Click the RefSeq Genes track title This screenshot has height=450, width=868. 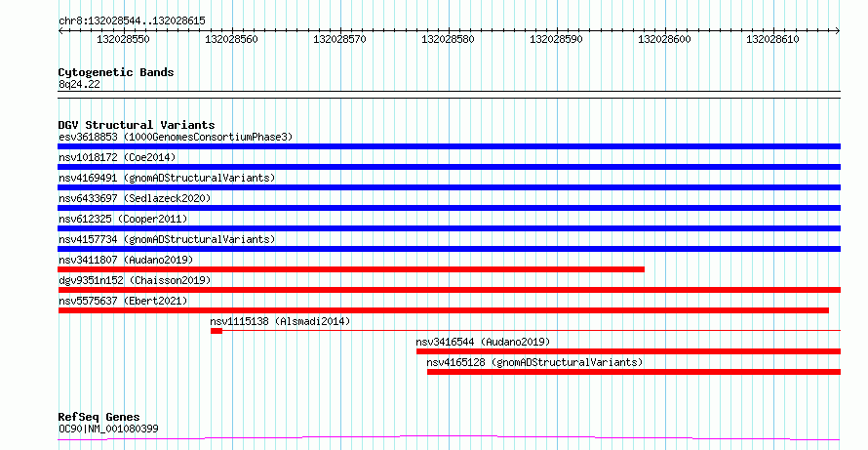[99, 417]
